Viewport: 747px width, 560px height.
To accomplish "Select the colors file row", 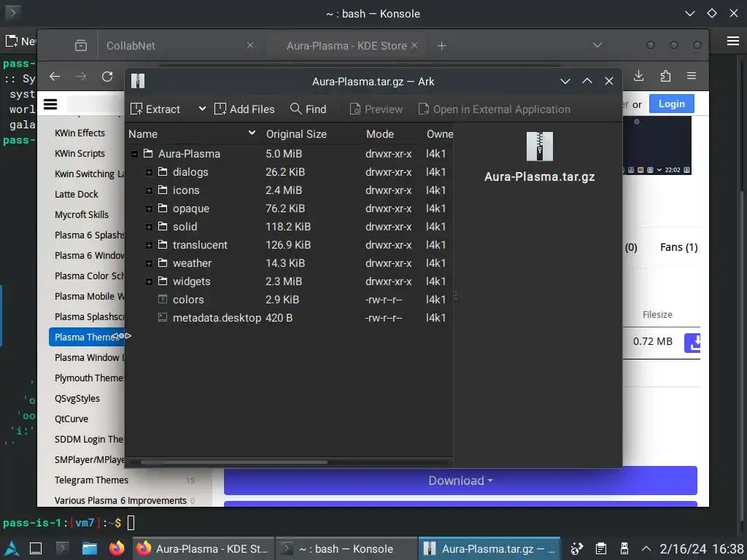I will point(289,300).
